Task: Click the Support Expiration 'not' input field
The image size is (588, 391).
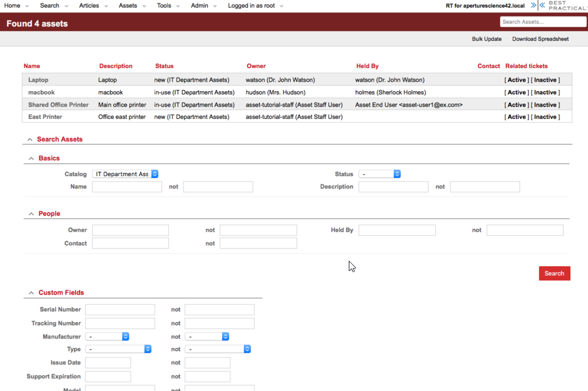Action: point(207,376)
